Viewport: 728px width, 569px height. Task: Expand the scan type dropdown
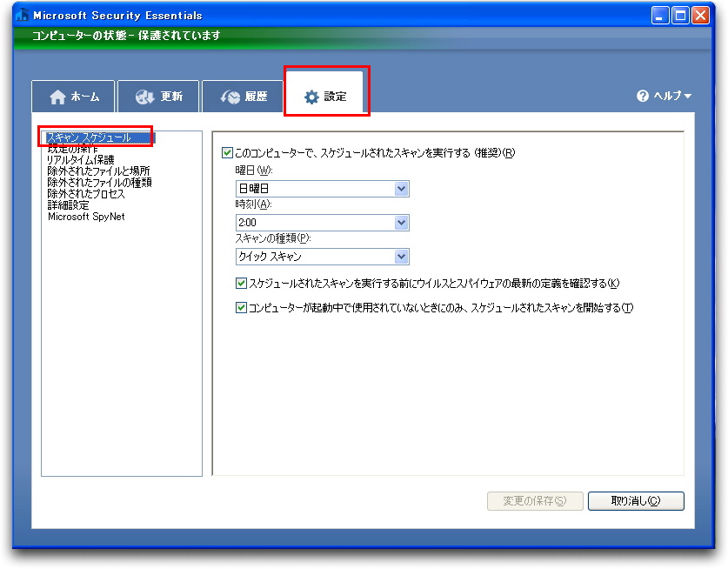(x=401, y=257)
